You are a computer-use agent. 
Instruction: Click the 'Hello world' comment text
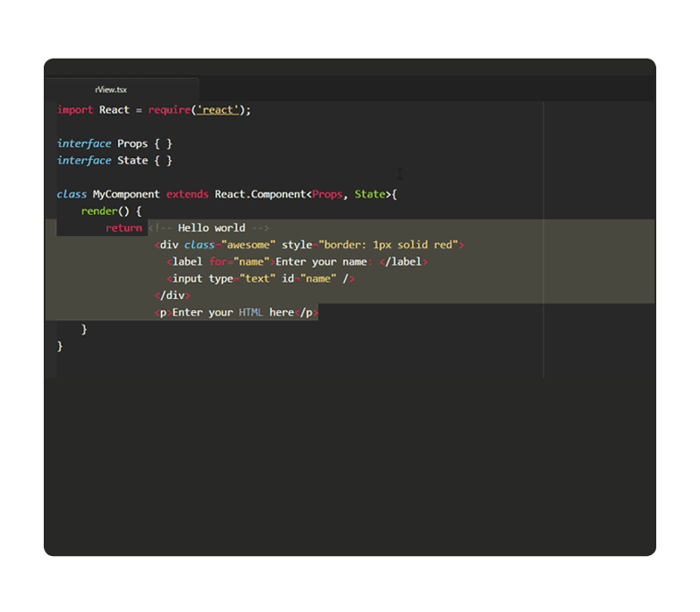click(212, 228)
